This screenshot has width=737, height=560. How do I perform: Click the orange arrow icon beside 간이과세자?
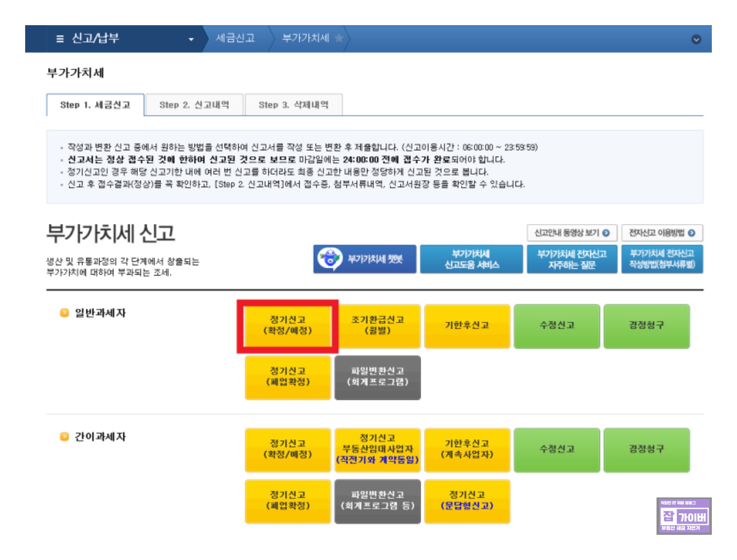click(64, 436)
